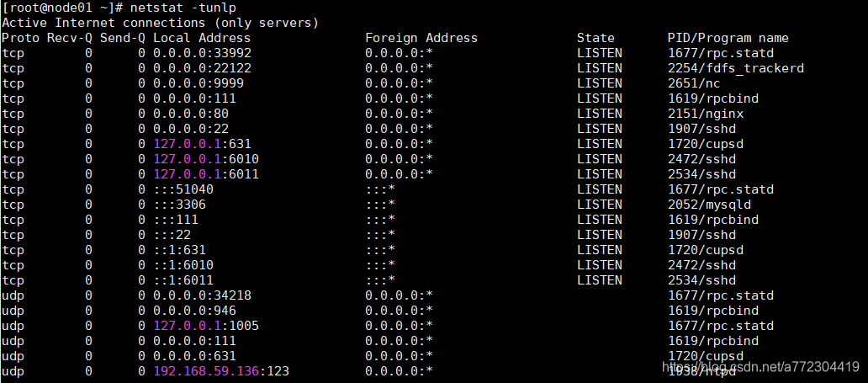Select the IPv6 address :::22
Screen dimensions: 868x383
tap(172, 235)
